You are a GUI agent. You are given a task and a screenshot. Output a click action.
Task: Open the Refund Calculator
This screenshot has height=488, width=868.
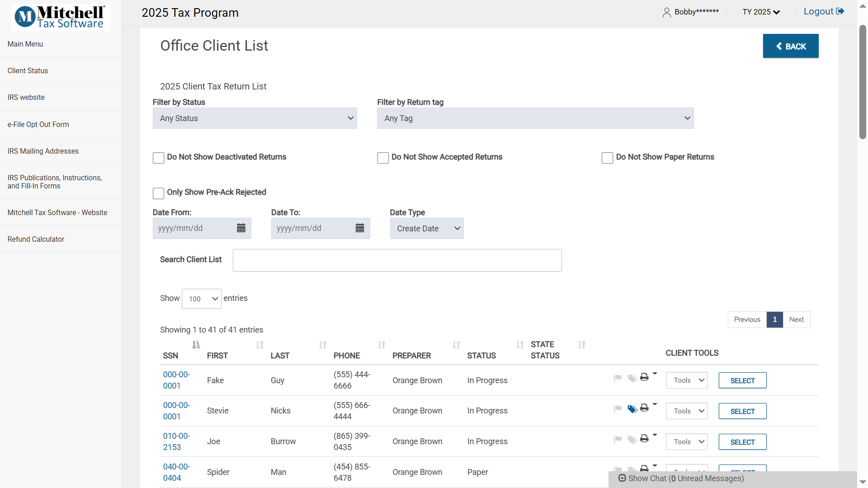pos(61,239)
